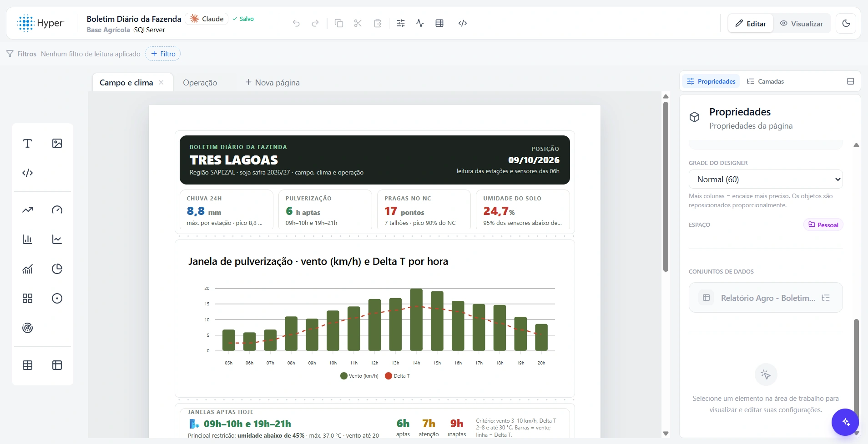Select the Relatório Agro dataset card
868x444 pixels.
766,298
